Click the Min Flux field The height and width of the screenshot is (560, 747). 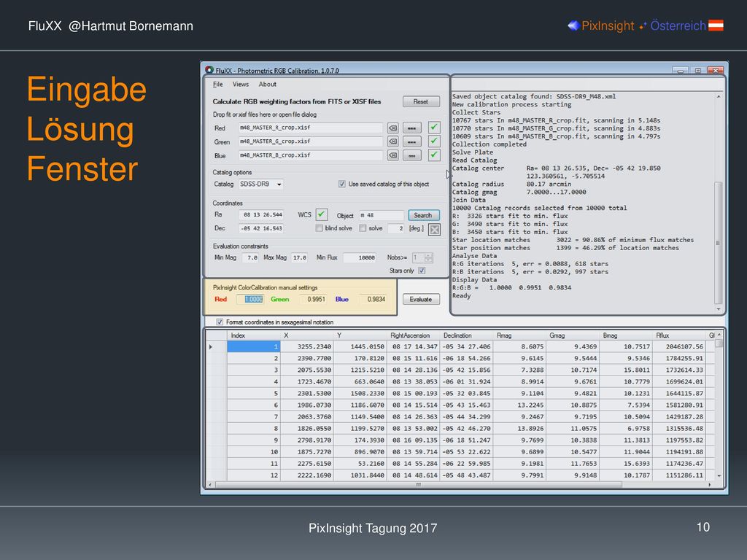360,257
